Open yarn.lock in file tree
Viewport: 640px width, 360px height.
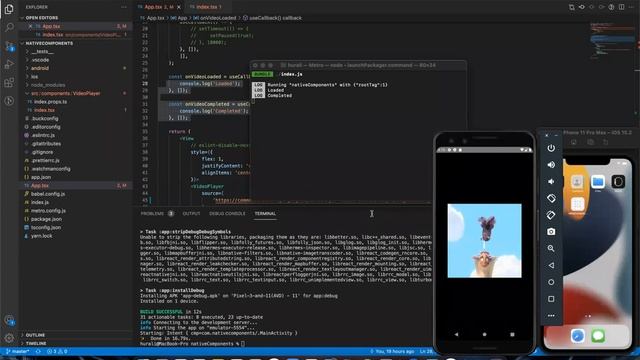pos(41,236)
